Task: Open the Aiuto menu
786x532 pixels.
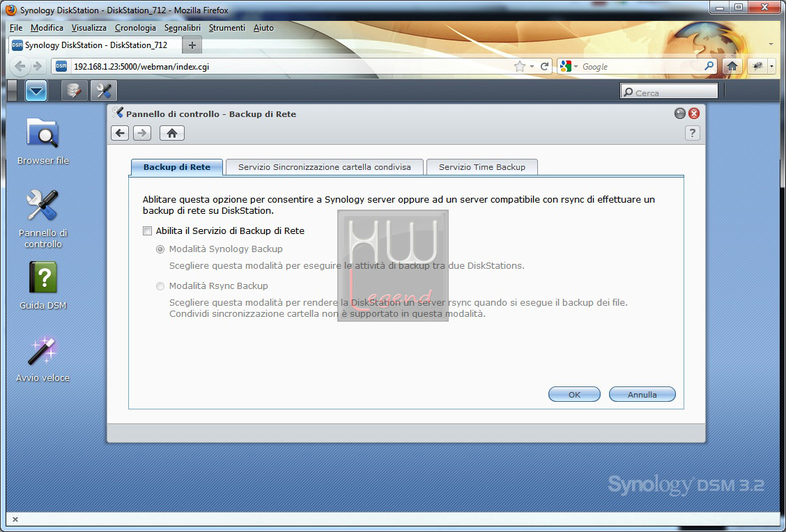Action: [x=263, y=28]
